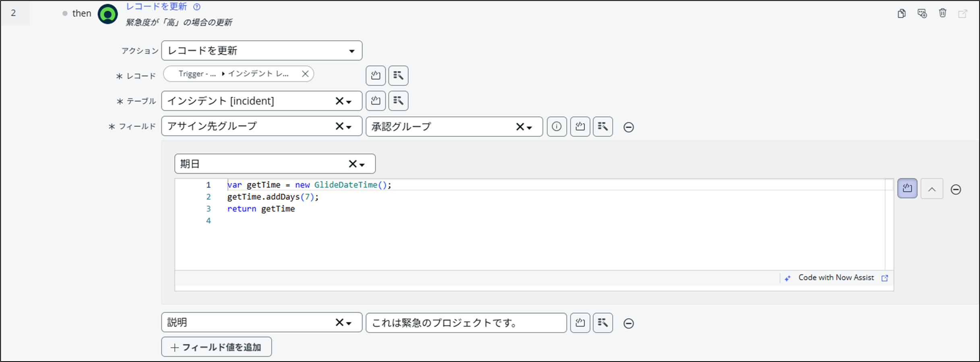Click into the 説明 value text field

tap(465, 323)
